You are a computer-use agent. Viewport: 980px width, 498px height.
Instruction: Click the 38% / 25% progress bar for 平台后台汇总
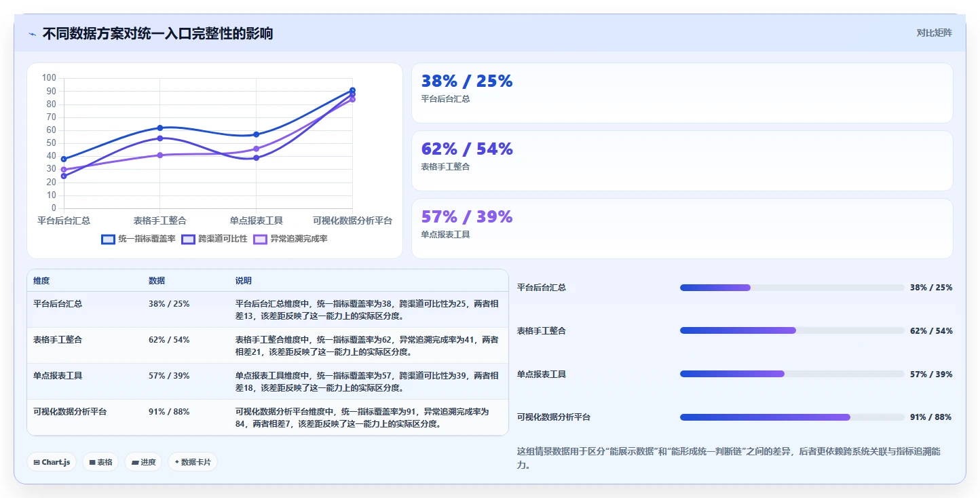click(792, 288)
